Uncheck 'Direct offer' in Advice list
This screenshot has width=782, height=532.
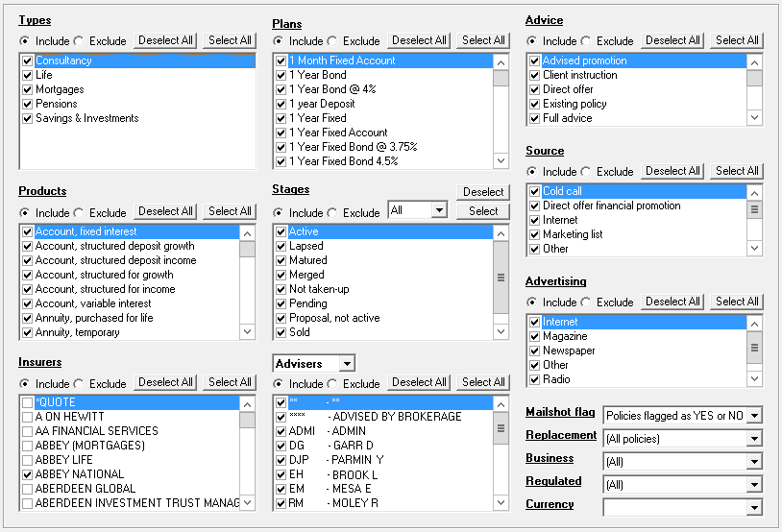click(535, 89)
